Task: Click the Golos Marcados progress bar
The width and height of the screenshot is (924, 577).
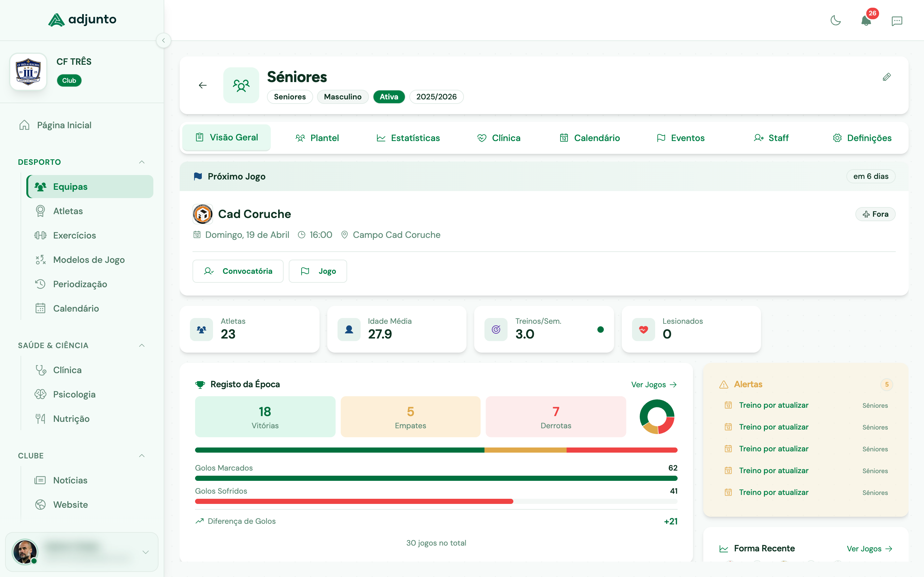Action: (436, 478)
